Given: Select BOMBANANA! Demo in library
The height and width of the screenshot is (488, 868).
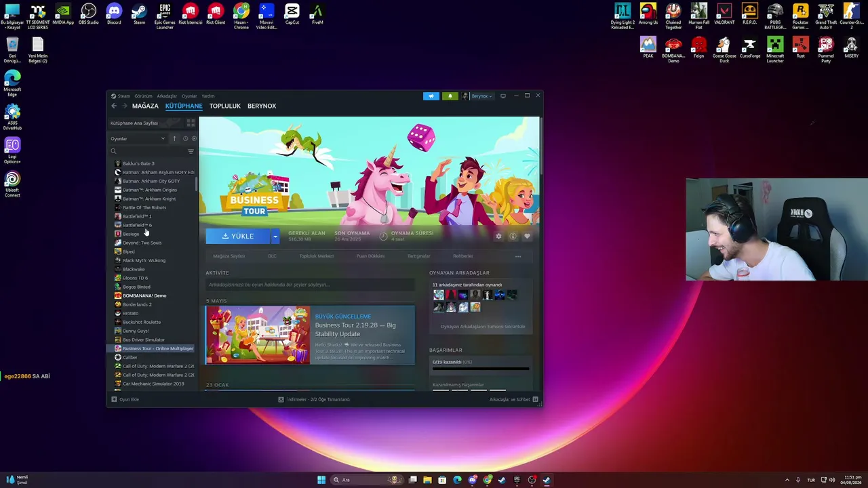Looking at the screenshot, I should click(144, 296).
